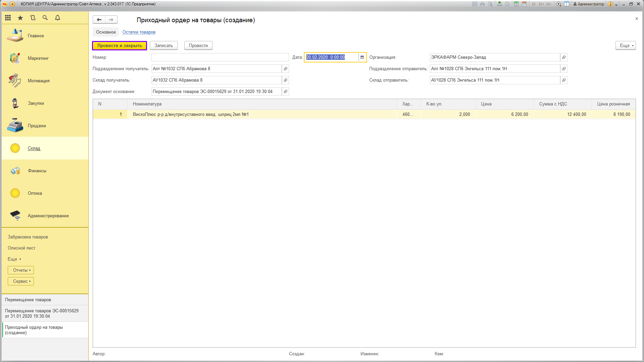This screenshot has height=362, width=644.
Task: Expand the Еще dropdown at top right
Action: (x=625, y=46)
